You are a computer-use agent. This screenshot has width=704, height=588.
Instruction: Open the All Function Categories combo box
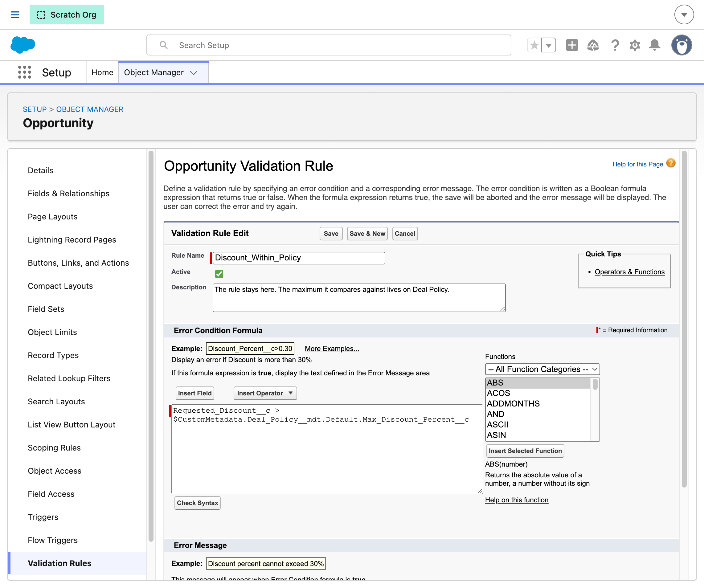coord(542,369)
